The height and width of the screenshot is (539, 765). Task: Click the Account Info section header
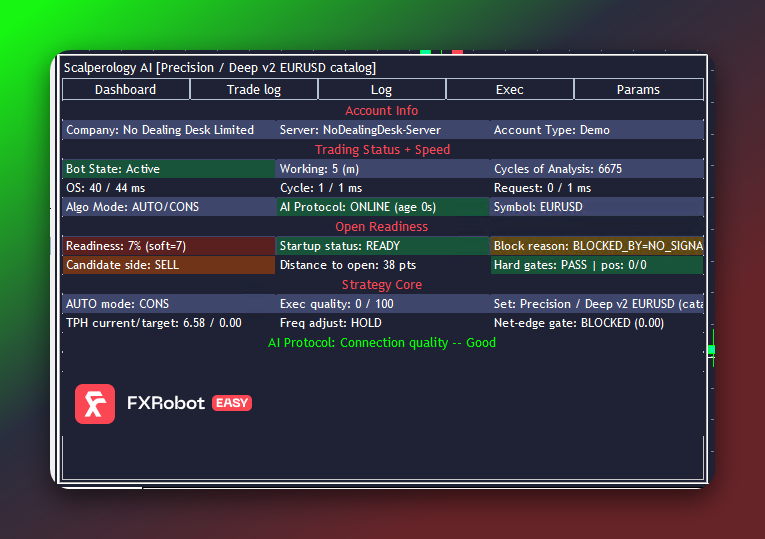click(x=382, y=111)
